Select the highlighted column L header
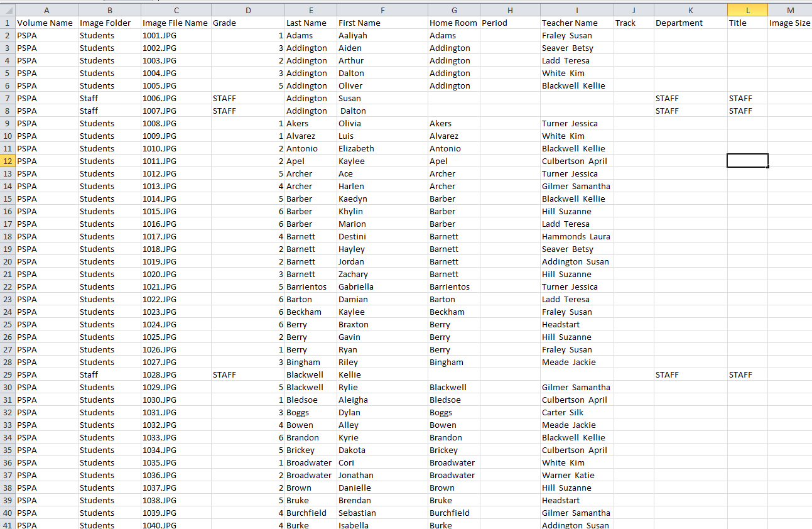The width and height of the screenshot is (812, 529). (x=747, y=9)
